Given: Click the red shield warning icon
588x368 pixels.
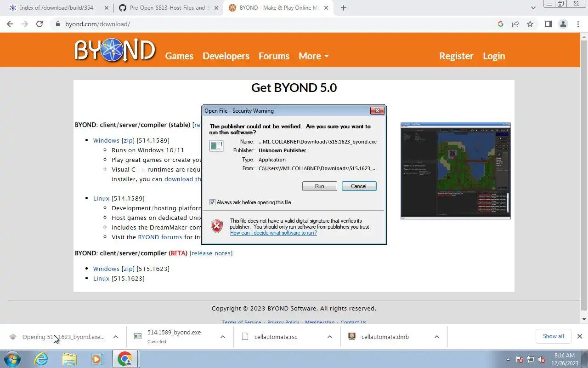Looking at the screenshot, I should pyautogui.click(x=217, y=226).
